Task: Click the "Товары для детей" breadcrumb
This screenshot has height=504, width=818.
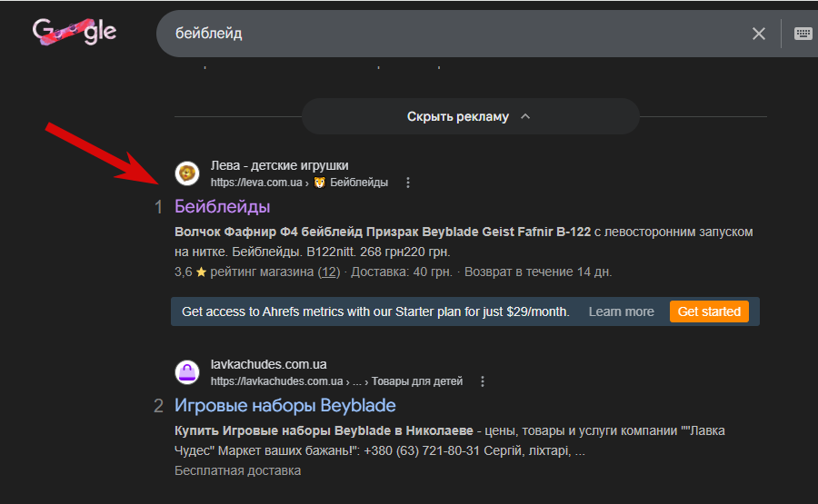Action: (x=417, y=381)
